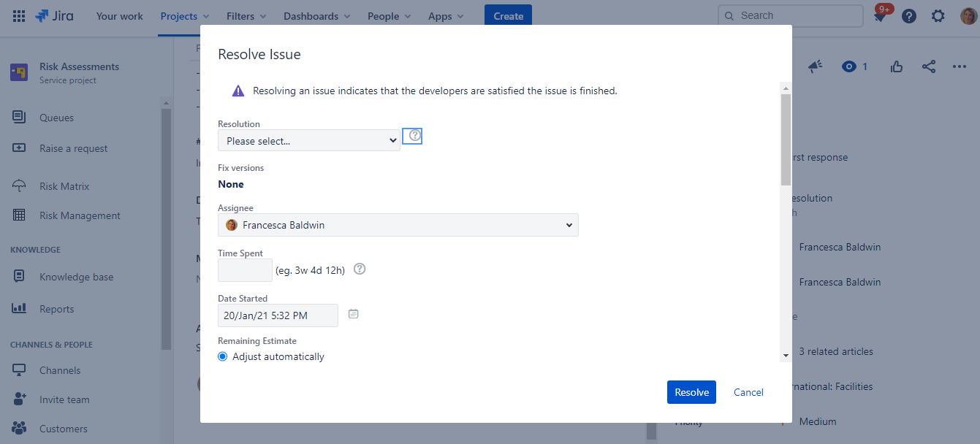Click the Time Spent help icon

[x=360, y=269]
